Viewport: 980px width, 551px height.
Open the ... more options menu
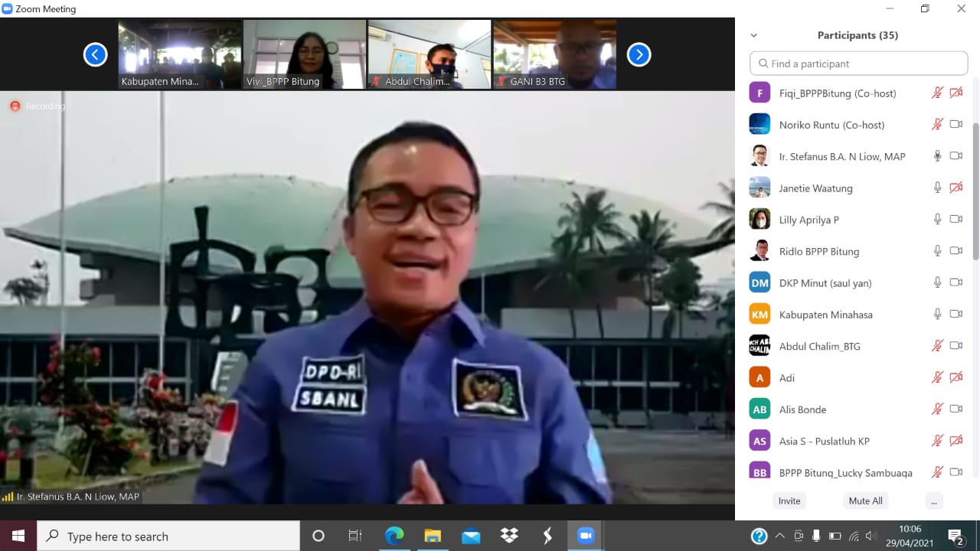point(934,500)
